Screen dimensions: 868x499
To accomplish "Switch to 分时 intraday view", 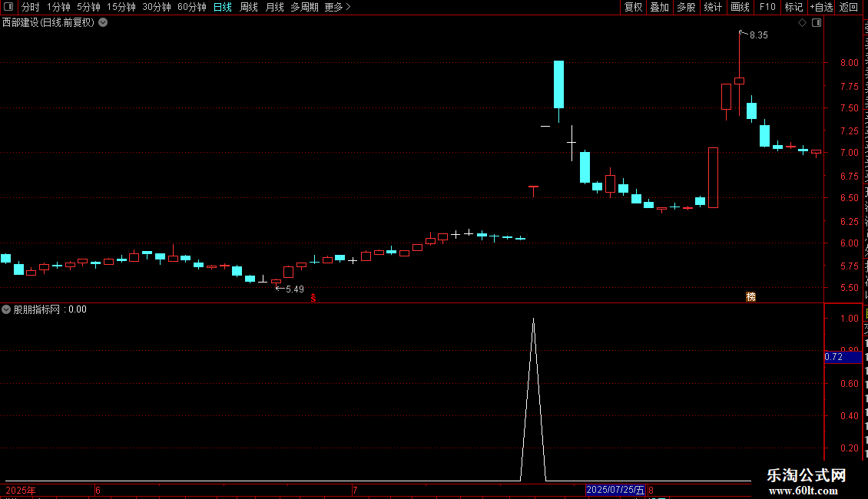I will tap(31, 7).
